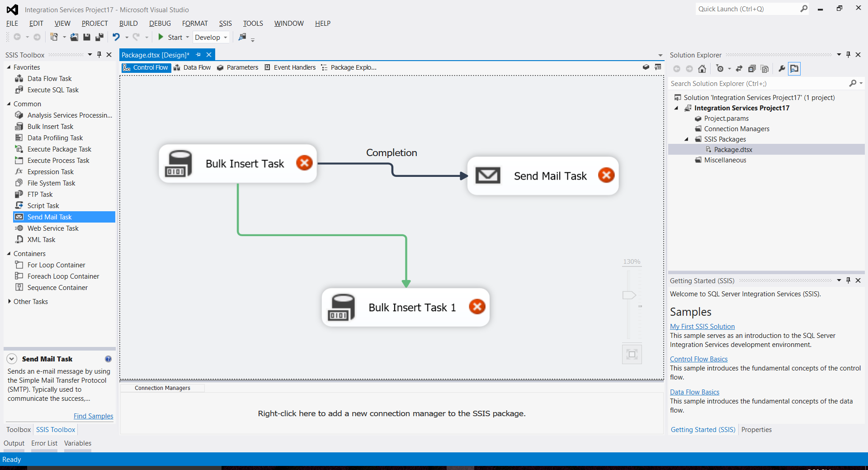Click the SSIS Toolbox icon at designer top right

click(x=646, y=67)
